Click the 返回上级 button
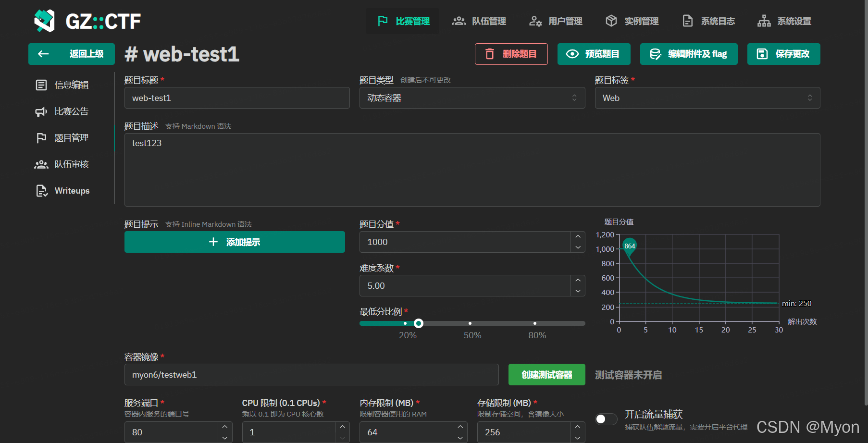This screenshot has height=443, width=868. coord(72,54)
